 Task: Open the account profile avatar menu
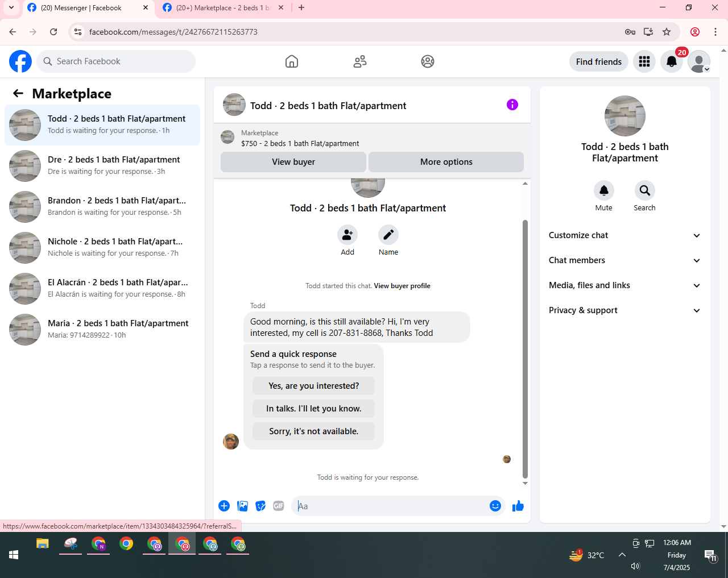pos(699,61)
